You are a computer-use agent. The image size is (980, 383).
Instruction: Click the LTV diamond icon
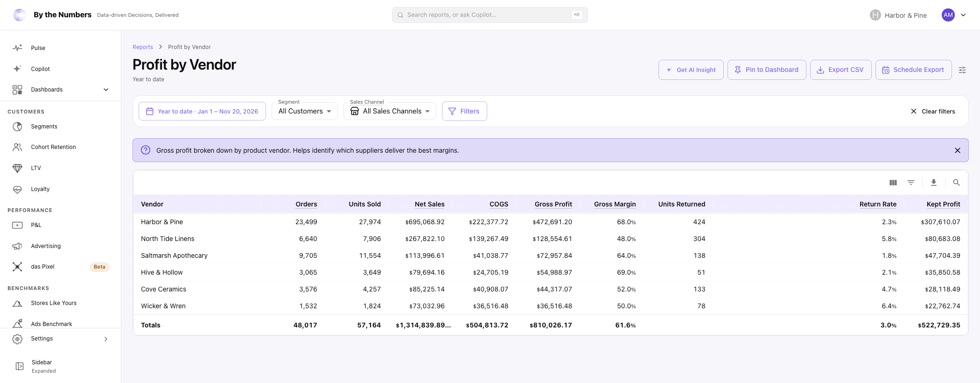17,168
